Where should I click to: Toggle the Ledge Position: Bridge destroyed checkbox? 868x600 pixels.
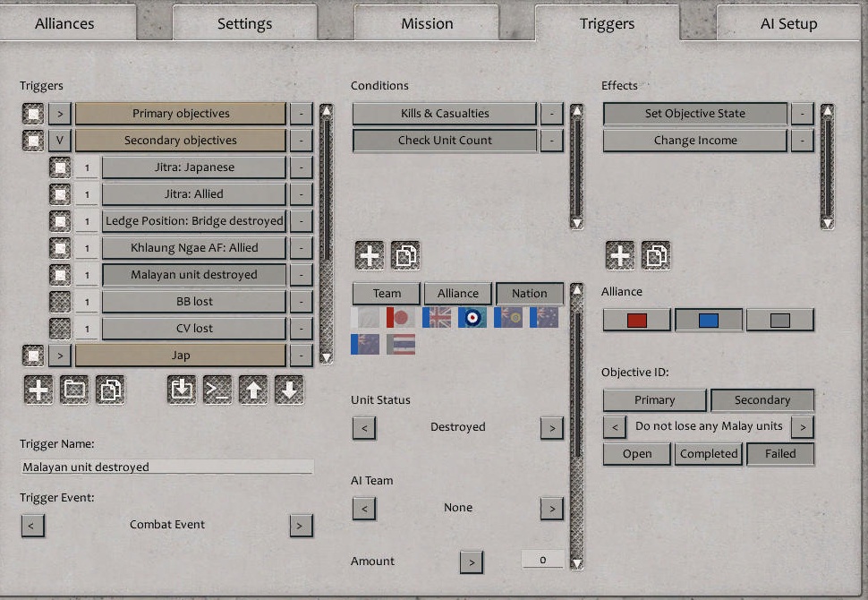coord(60,221)
